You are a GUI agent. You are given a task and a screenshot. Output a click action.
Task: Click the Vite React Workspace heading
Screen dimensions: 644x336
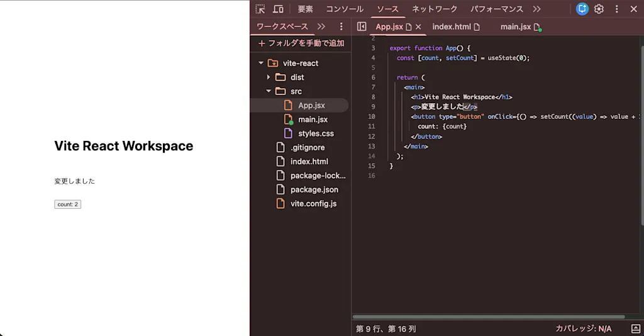click(124, 146)
